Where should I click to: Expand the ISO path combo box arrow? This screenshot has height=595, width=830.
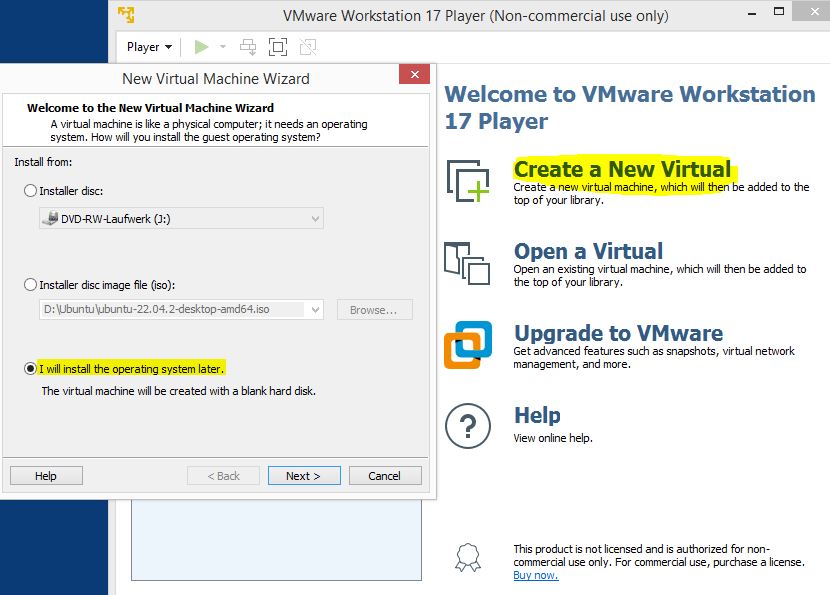315,309
